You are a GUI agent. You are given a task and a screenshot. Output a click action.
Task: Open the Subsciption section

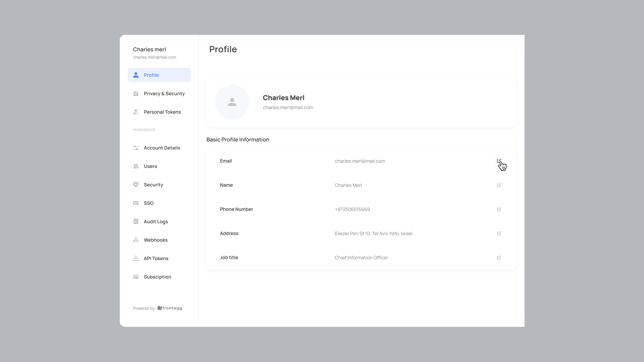pos(157,277)
